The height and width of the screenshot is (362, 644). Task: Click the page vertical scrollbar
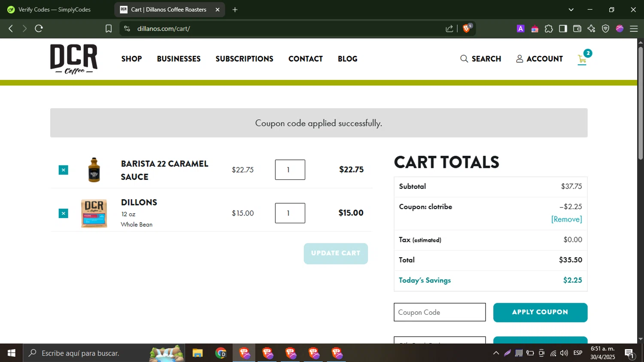coord(641,103)
